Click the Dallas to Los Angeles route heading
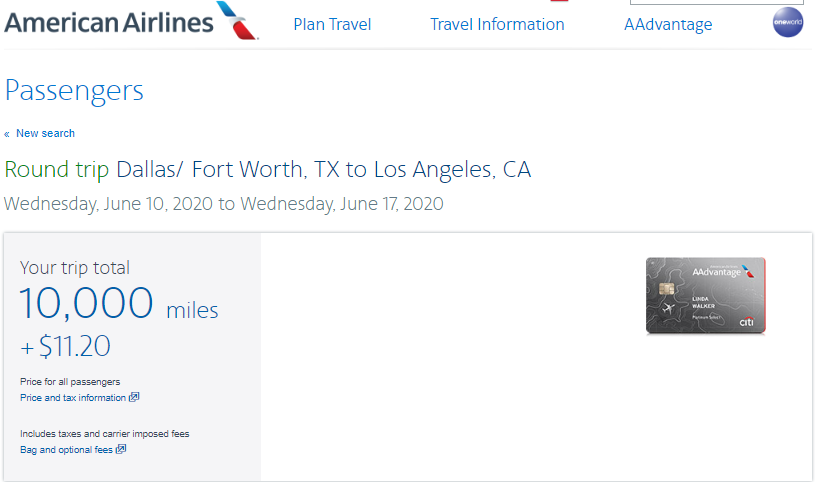Image resolution: width=815 pixels, height=482 pixels. point(268,170)
